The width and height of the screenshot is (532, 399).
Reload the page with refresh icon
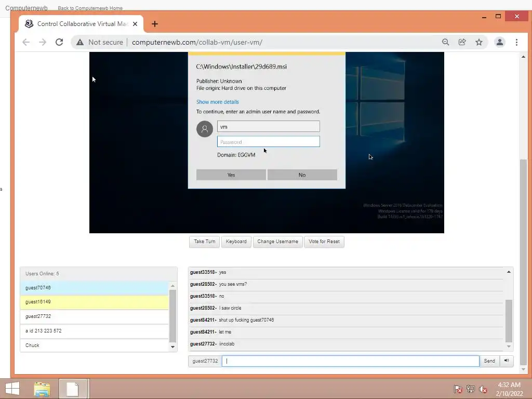[59, 42]
